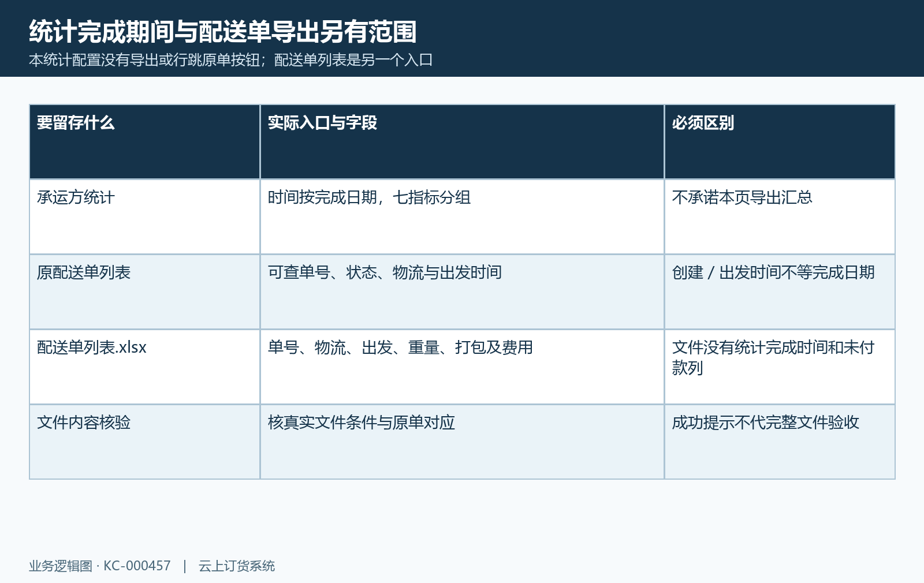
Task: Click the title 统计完成期间与配送单导出另有范围
Action: tap(223, 31)
